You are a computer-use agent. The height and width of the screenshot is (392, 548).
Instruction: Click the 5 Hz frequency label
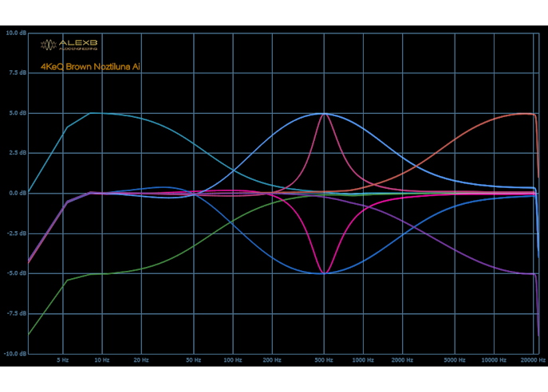(62, 361)
